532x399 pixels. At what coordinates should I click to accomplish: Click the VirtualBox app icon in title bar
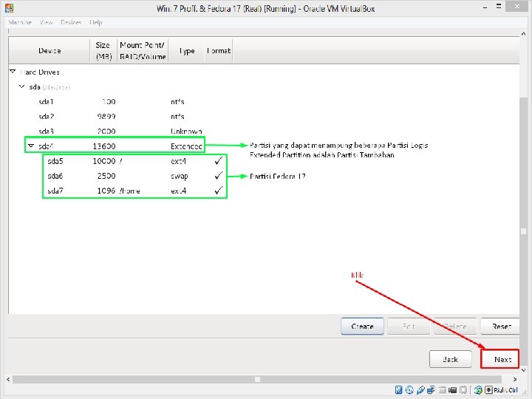coord(9,8)
